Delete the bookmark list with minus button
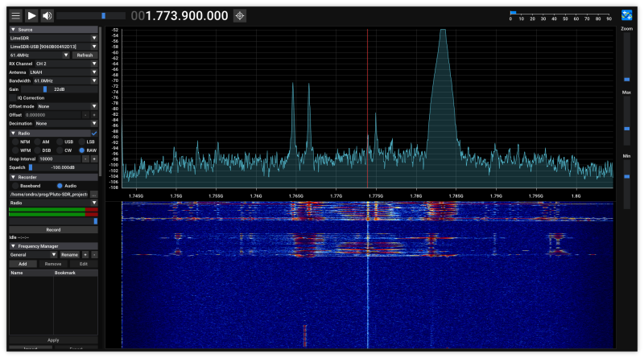This screenshot has width=644, height=358. click(94, 255)
